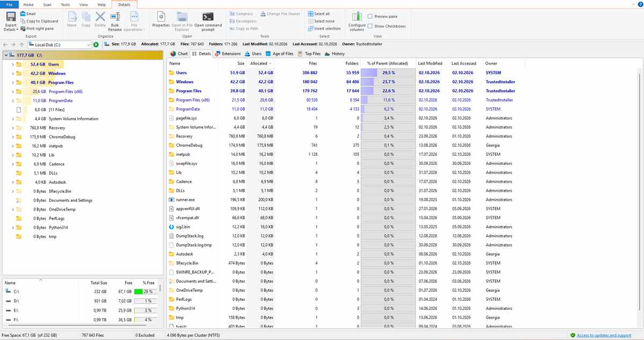Send results via Email
Image resolution: width=644 pixels, height=340 pixels.
(x=28, y=13)
